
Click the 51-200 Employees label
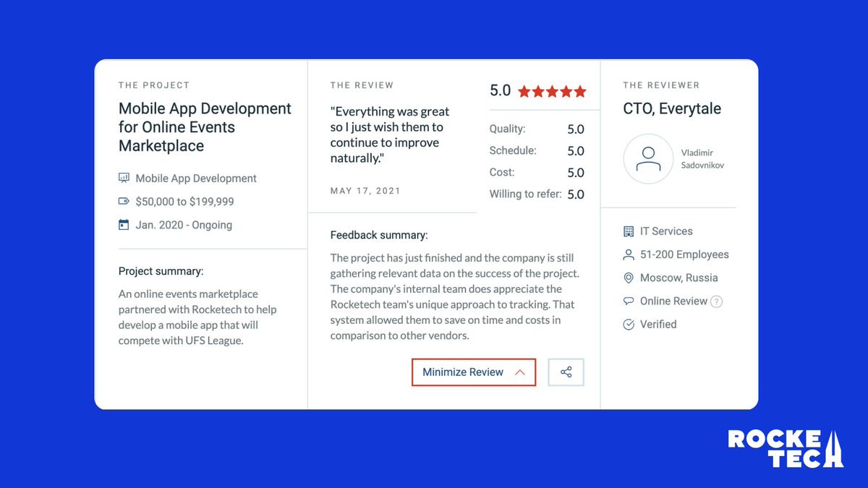pos(684,254)
